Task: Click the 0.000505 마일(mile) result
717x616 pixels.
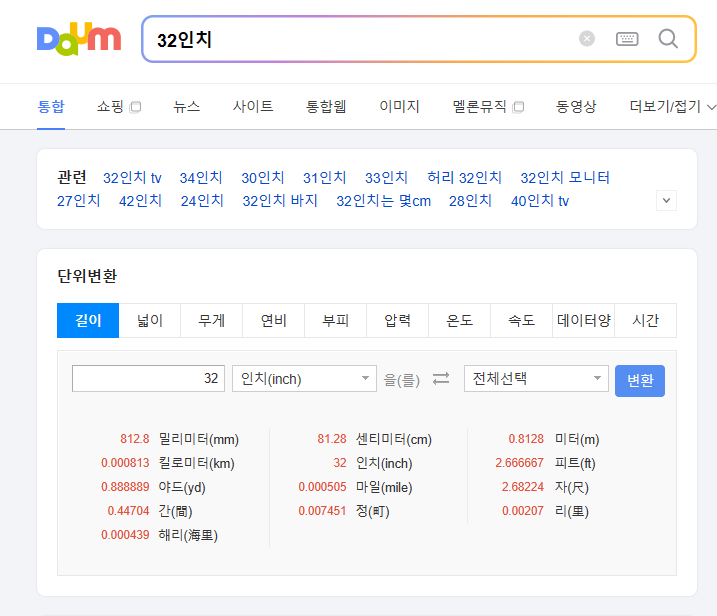Action: (355, 487)
